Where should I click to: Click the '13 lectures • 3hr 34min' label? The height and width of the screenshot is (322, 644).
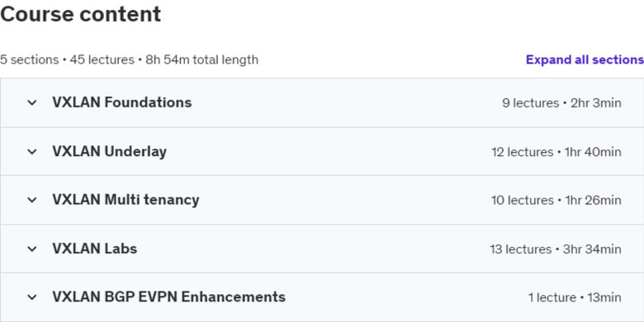pyautogui.click(x=556, y=249)
